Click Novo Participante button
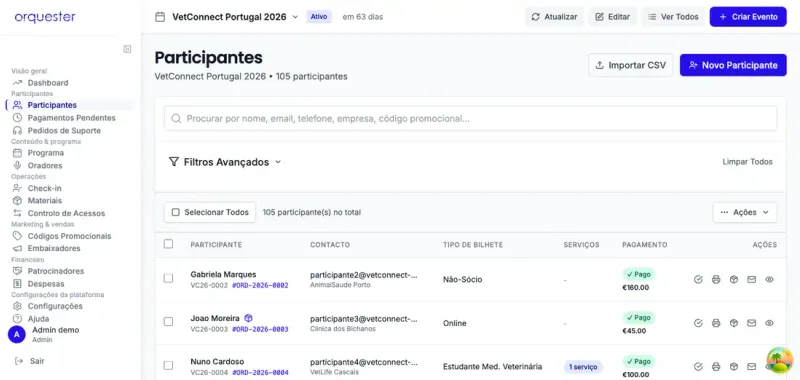Image resolution: width=800 pixels, height=380 pixels. [733, 65]
